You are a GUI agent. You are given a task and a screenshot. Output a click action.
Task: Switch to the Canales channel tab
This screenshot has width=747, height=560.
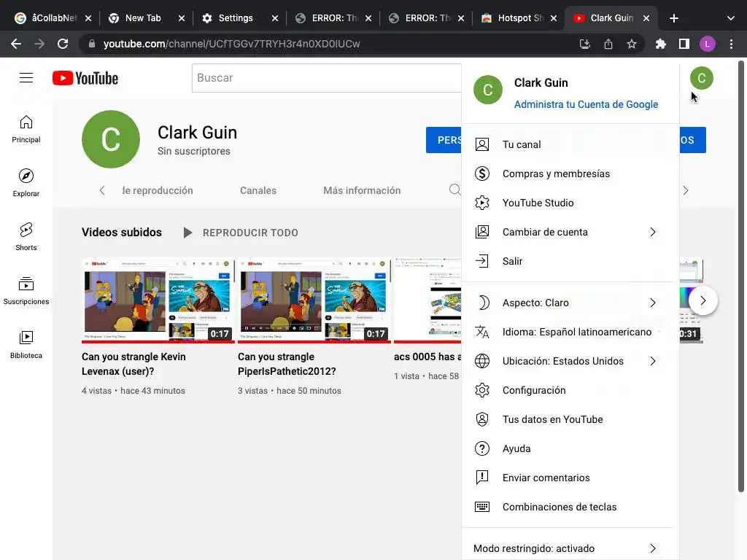point(258,190)
